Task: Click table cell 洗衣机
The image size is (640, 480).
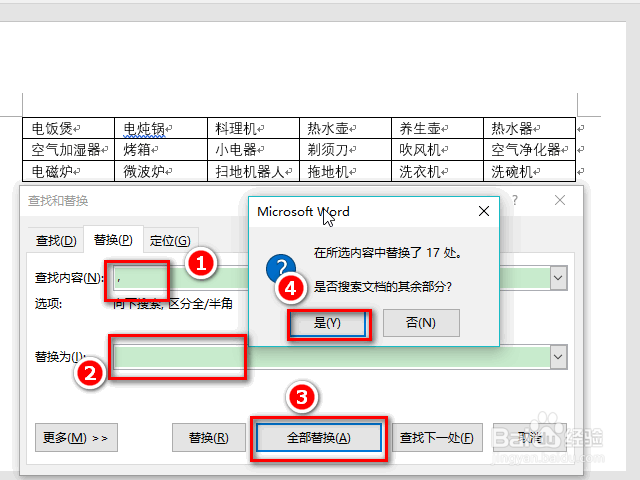Action: [437, 171]
